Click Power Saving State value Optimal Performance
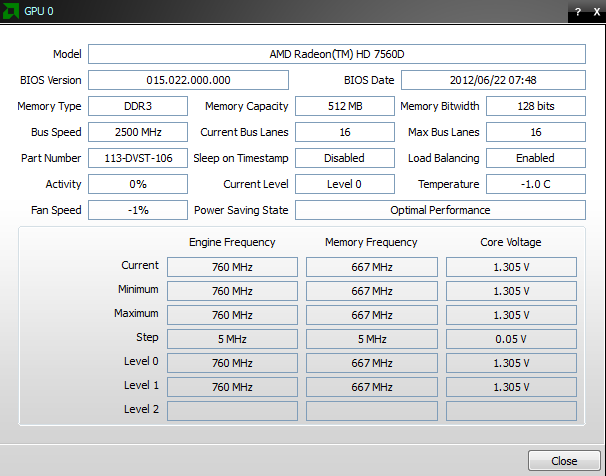Image resolution: width=606 pixels, height=476 pixels. 440,210
